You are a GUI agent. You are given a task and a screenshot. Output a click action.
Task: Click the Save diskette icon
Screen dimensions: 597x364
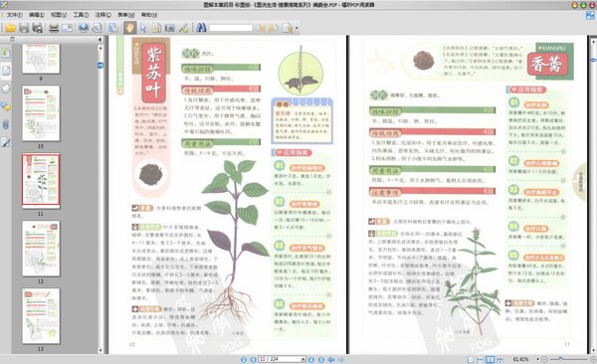(x=24, y=28)
